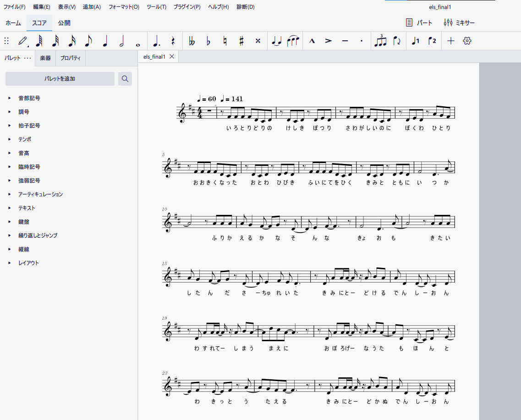Switch to the 公開 tab
521x420 pixels.
64,23
